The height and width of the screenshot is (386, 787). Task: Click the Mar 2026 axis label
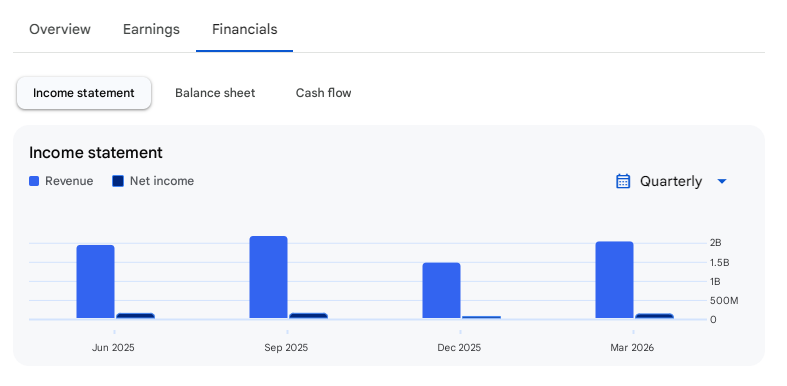tap(632, 347)
